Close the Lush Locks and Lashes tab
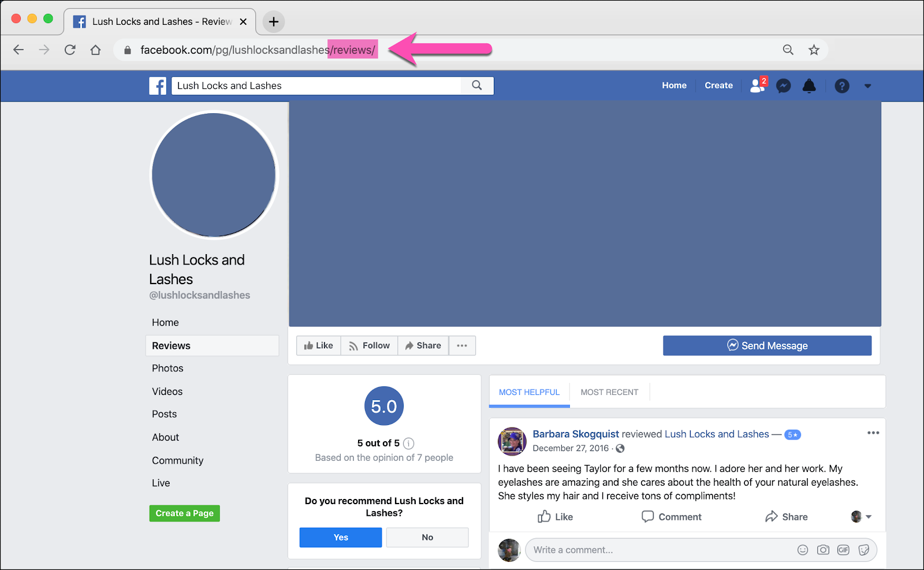The image size is (924, 570). [x=243, y=22]
